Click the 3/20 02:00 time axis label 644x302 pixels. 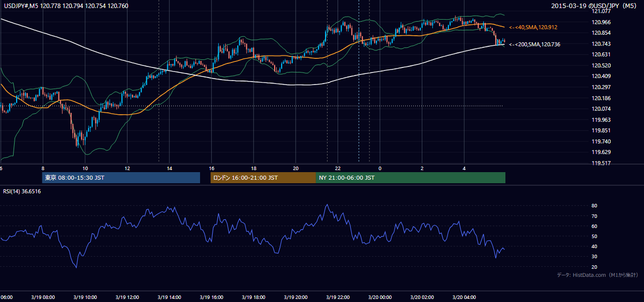pos(422,297)
